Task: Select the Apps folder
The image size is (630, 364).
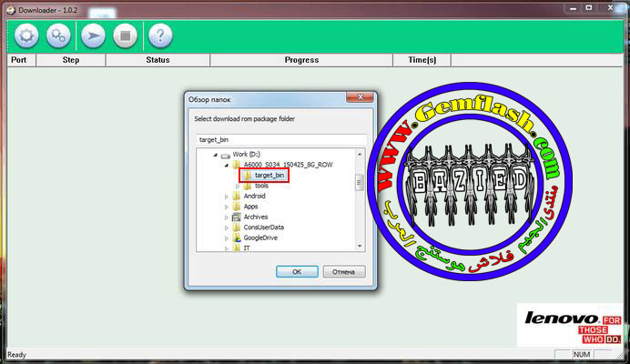Action: (250, 207)
